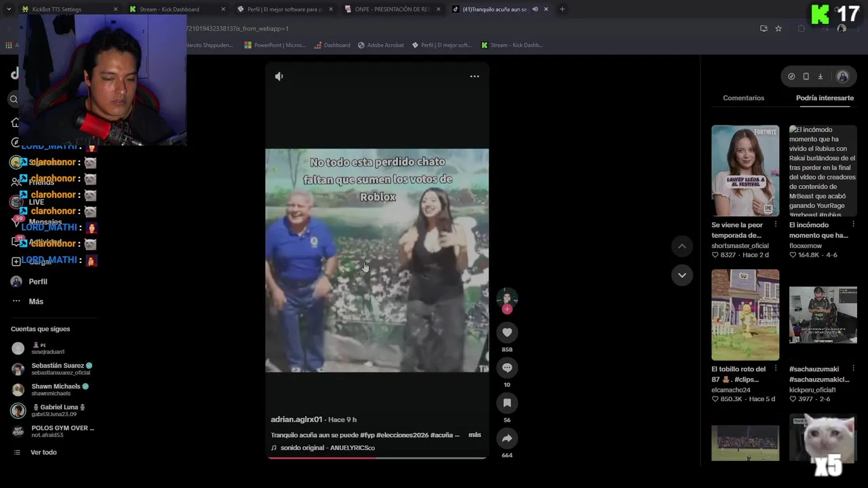
Task: Click the Friends icon in the TikTok sidebar
Action: coord(16,182)
